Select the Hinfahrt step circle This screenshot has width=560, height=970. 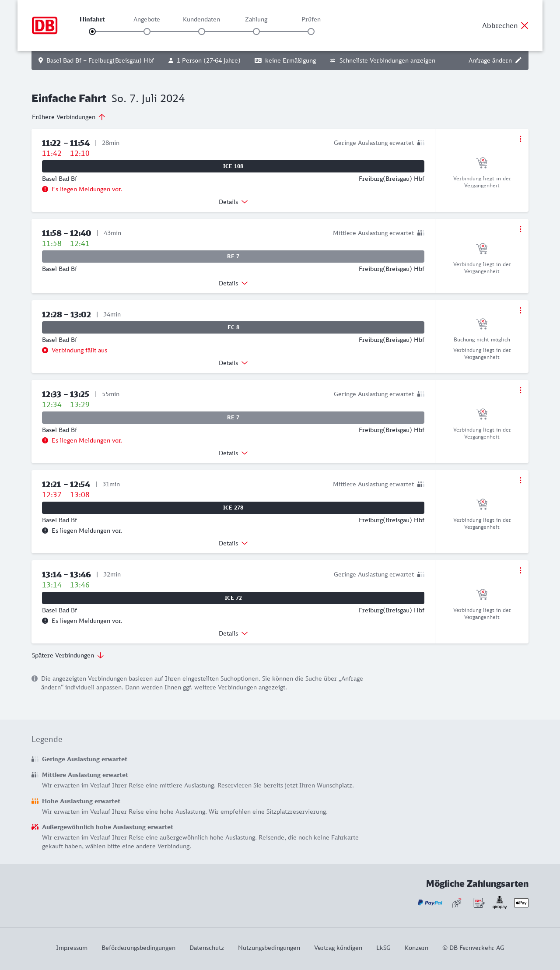pos(92,32)
